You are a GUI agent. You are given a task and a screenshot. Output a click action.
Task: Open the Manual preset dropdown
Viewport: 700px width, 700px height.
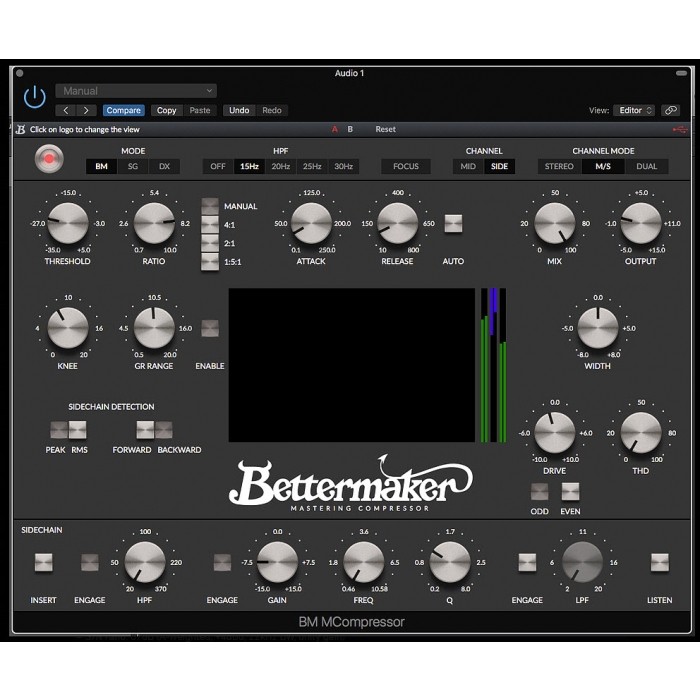[x=136, y=91]
